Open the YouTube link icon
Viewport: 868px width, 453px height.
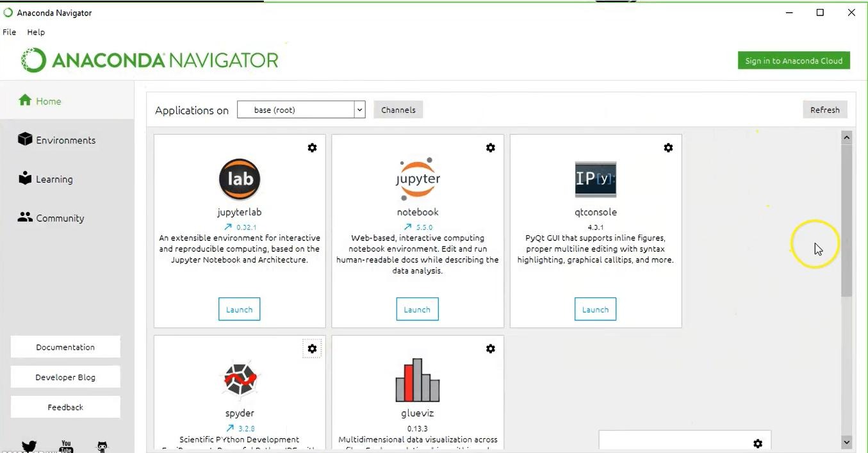(x=66, y=447)
